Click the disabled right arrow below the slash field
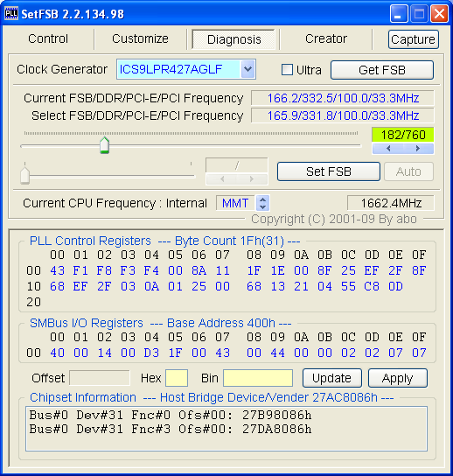The height and width of the screenshot is (476, 453). [x=252, y=178]
